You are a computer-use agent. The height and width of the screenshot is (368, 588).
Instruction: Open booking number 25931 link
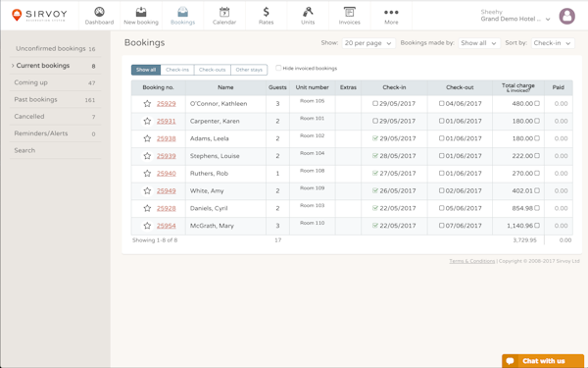pyautogui.click(x=167, y=121)
